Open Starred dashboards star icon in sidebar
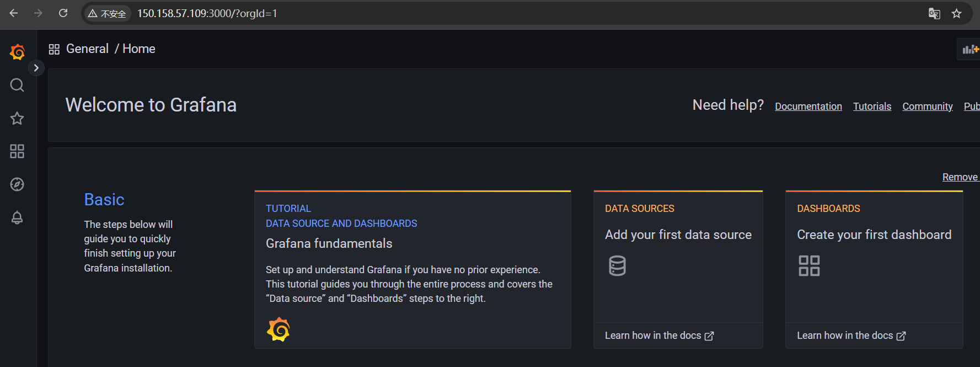980x367 pixels. (17, 118)
